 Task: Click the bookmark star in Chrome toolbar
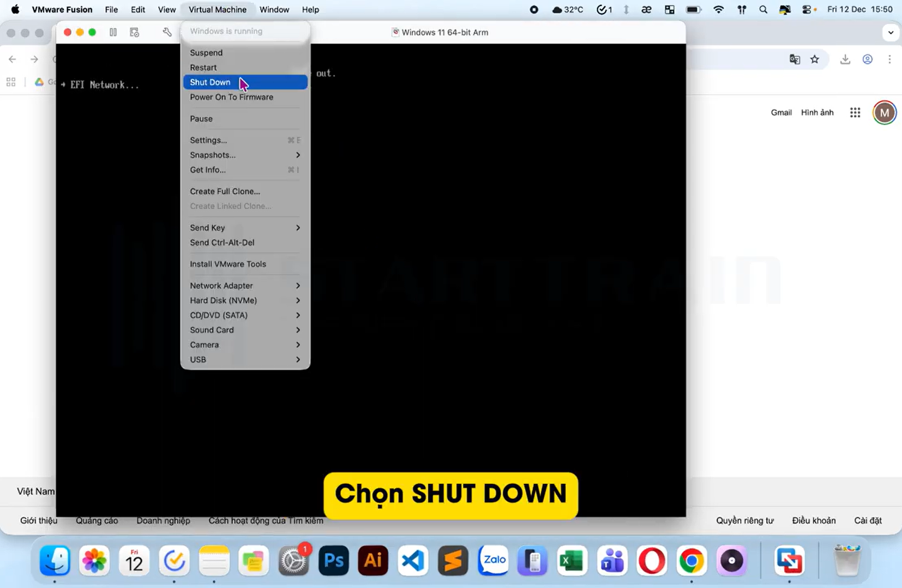(x=815, y=59)
